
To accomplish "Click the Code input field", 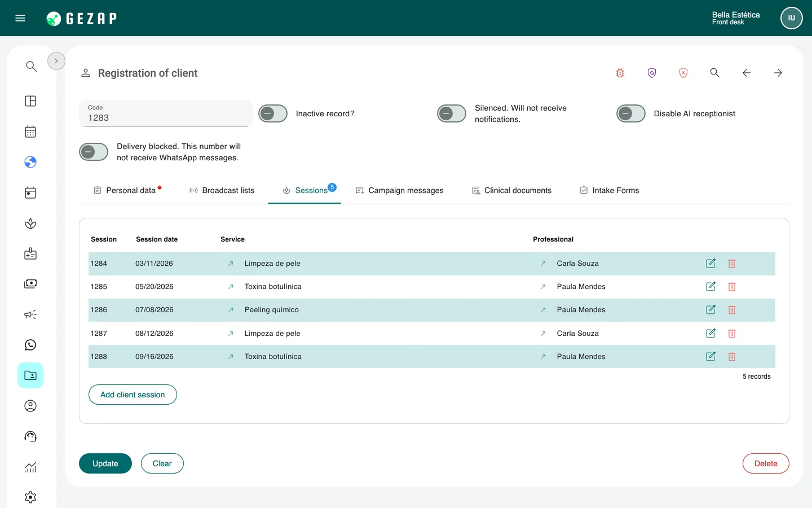I will 166,113.
